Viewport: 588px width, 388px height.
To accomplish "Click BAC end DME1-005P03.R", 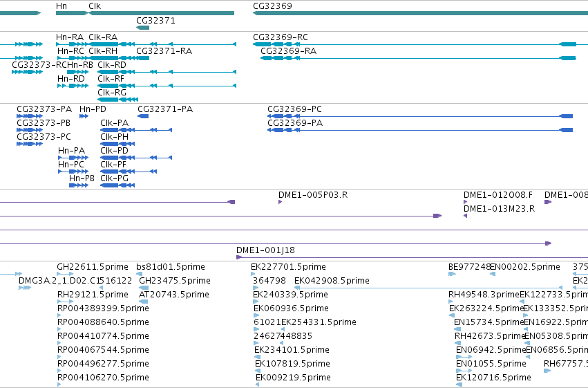I will point(313,195).
